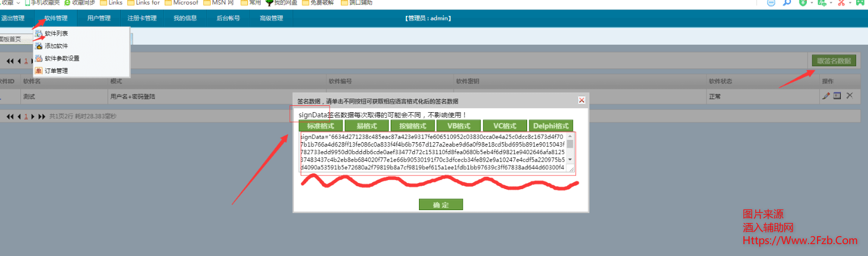Click the edit pencil icon in the 操作 column

(x=826, y=96)
